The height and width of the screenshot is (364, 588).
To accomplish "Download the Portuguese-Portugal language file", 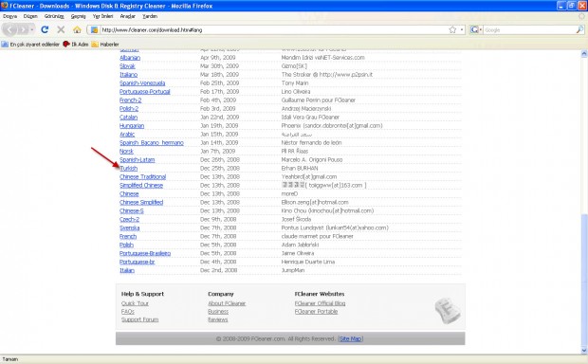I will coord(145,91).
